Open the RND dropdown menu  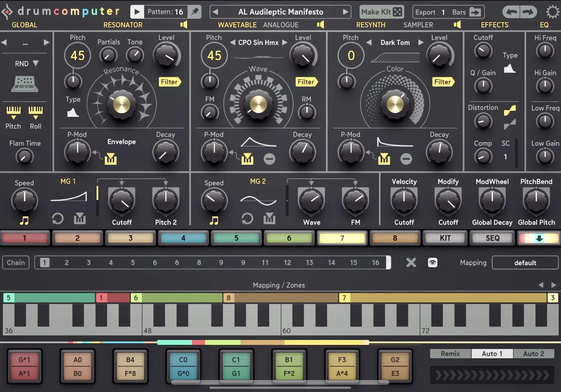(26, 64)
